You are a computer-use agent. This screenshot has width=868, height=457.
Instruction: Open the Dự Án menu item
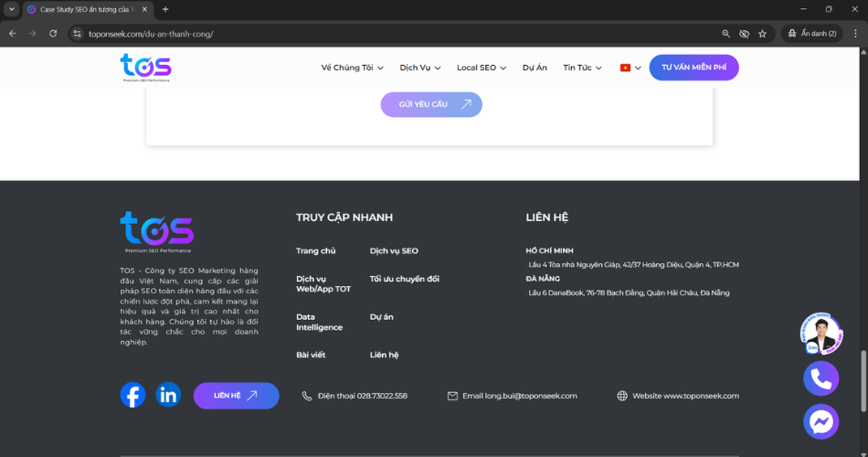tap(535, 68)
